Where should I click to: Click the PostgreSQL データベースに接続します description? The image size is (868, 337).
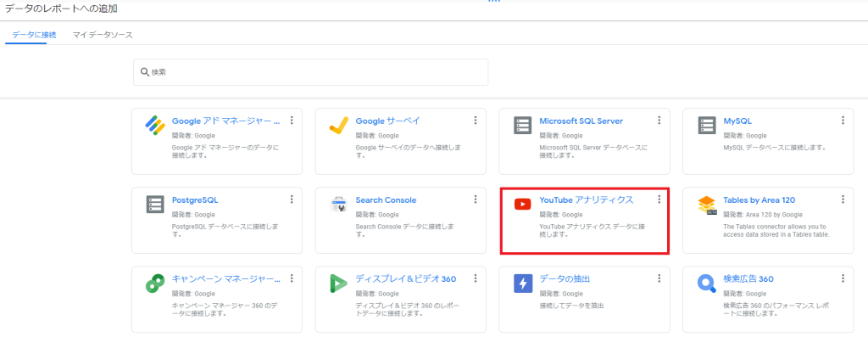point(225,231)
